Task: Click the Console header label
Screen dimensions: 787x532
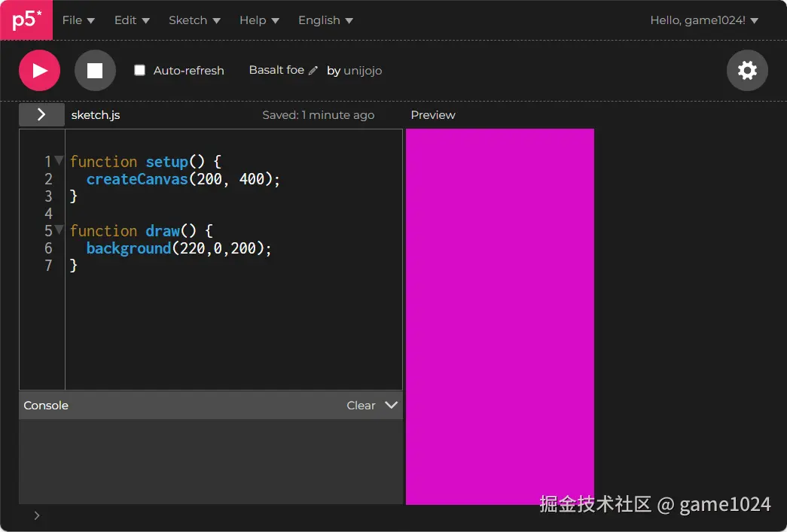Action: click(x=46, y=405)
